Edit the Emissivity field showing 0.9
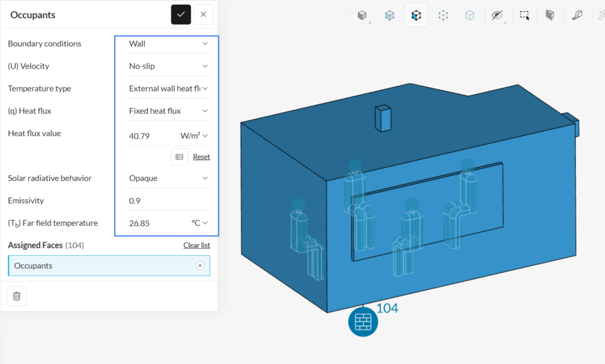The width and height of the screenshot is (605, 364). (x=168, y=201)
